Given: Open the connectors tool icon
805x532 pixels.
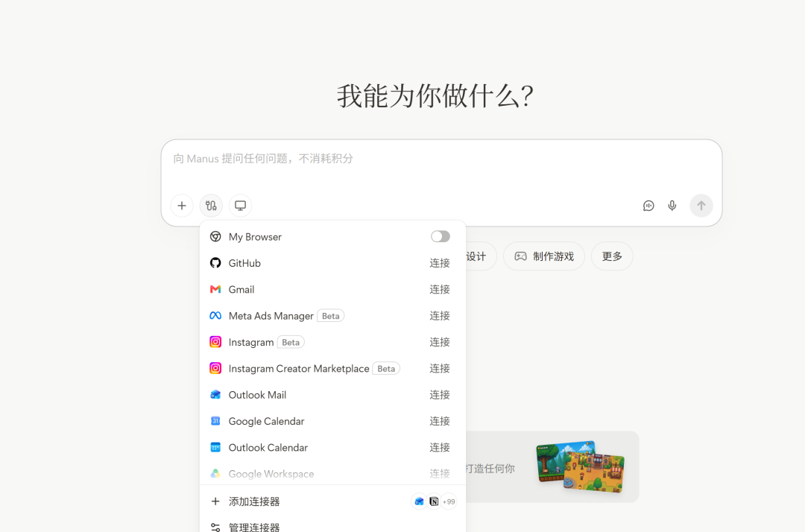Looking at the screenshot, I should [211, 206].
